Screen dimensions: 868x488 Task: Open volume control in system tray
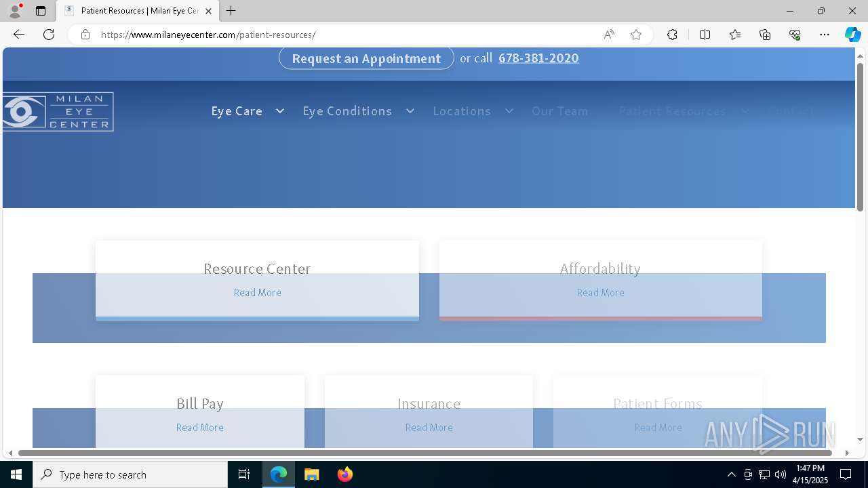(x=780, y=474)
